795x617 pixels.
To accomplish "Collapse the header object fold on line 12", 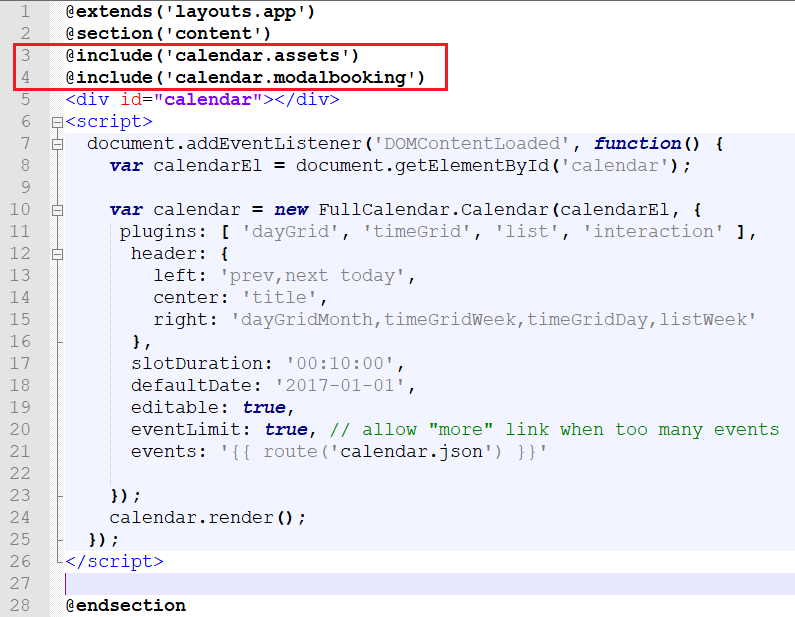I will (57, 254).
